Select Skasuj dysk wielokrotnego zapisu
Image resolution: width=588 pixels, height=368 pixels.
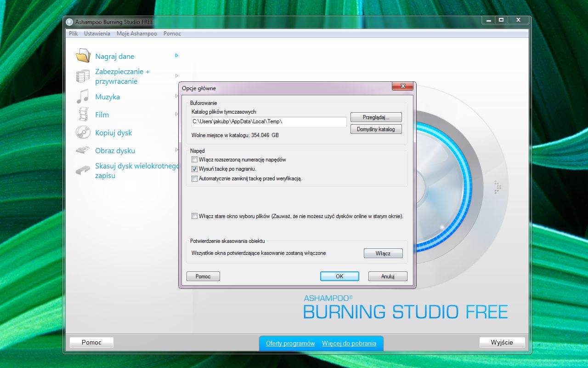pos(136,171)
